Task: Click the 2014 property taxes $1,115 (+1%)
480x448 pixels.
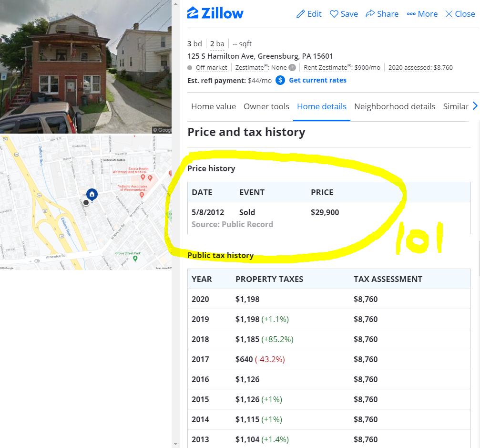Action: [x=259, y=419]
